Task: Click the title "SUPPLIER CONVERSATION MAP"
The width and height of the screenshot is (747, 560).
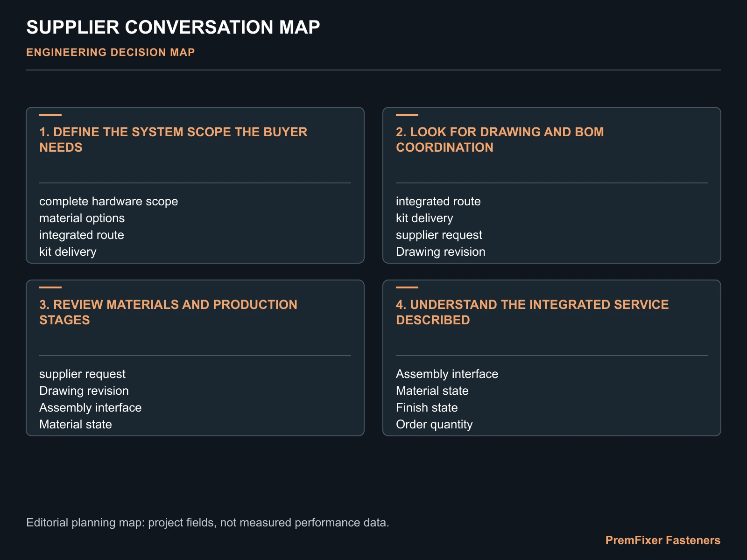Action: tap(173, 27)
